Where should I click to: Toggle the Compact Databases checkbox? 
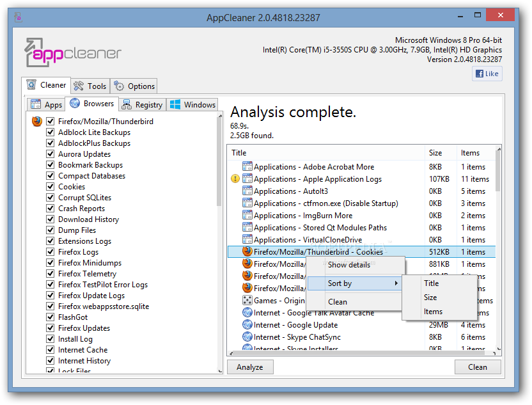click(51, 175)
